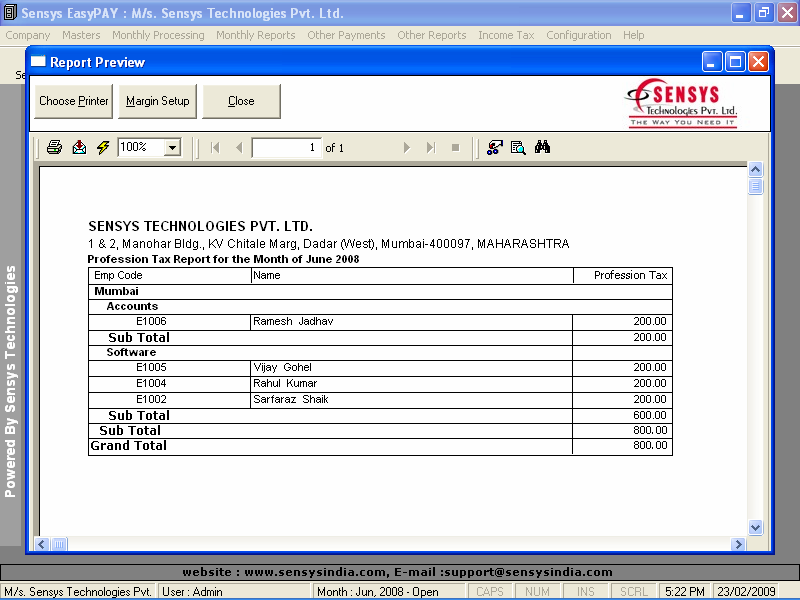The height and width of the screenshot is (600, 800).
Task: Open the Monthly Processing menu
Action: (x=158, y=35)
